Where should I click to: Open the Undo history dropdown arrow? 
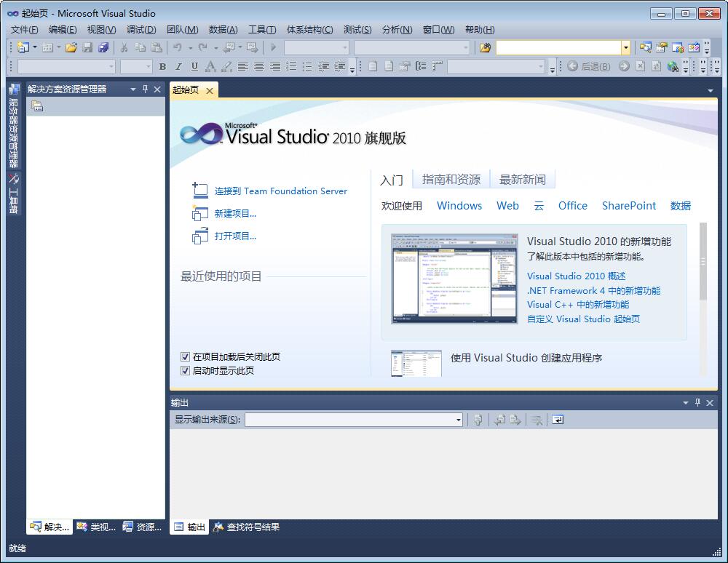click(x=190, y=47)
